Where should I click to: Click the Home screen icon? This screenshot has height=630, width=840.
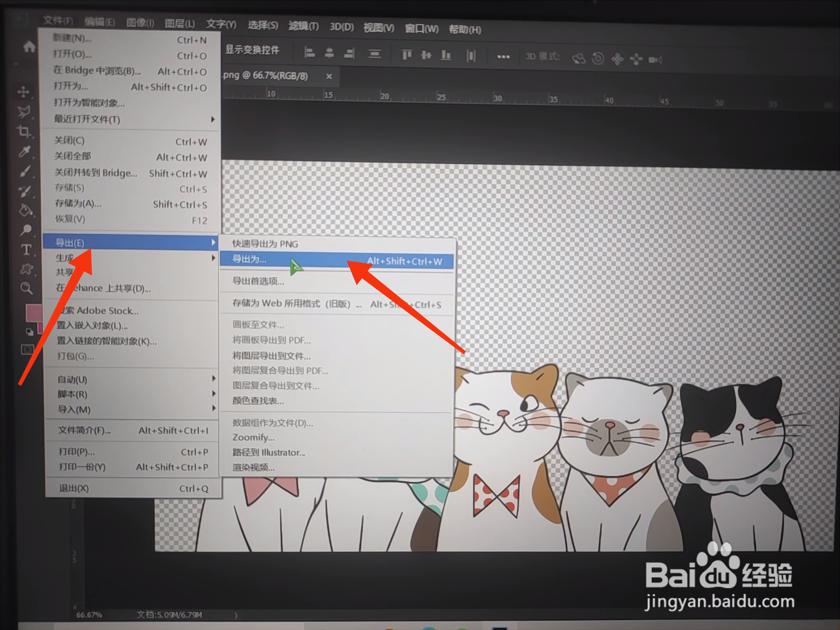tap(29, 47)
